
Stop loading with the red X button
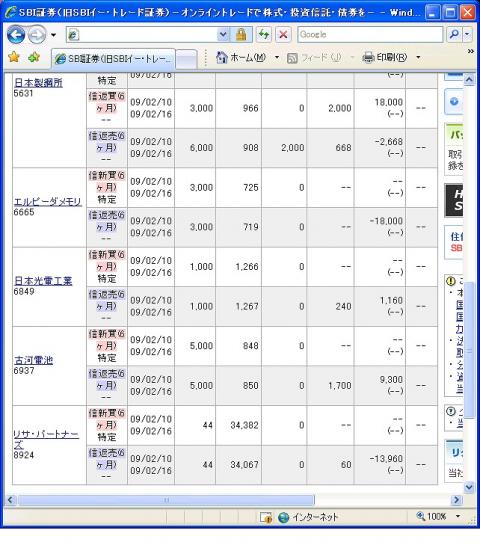(x=283, y=35)
